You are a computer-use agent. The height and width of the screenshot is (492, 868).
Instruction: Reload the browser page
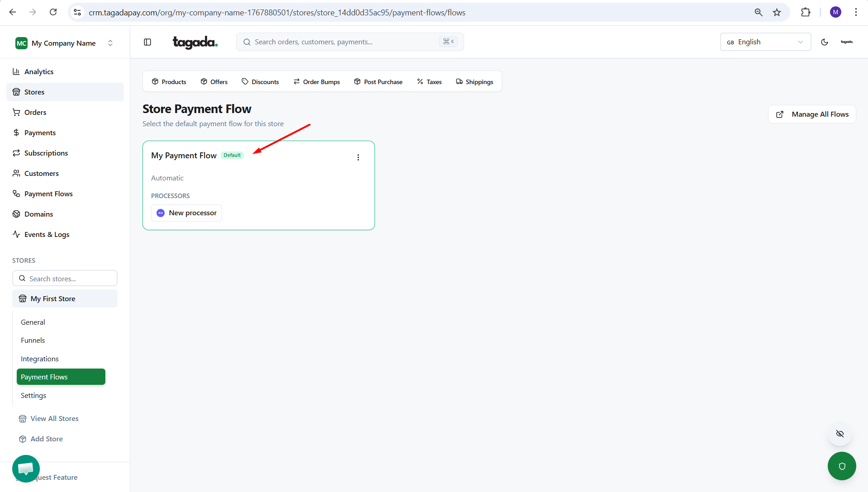pyautogui.click(x=53, y=12)
